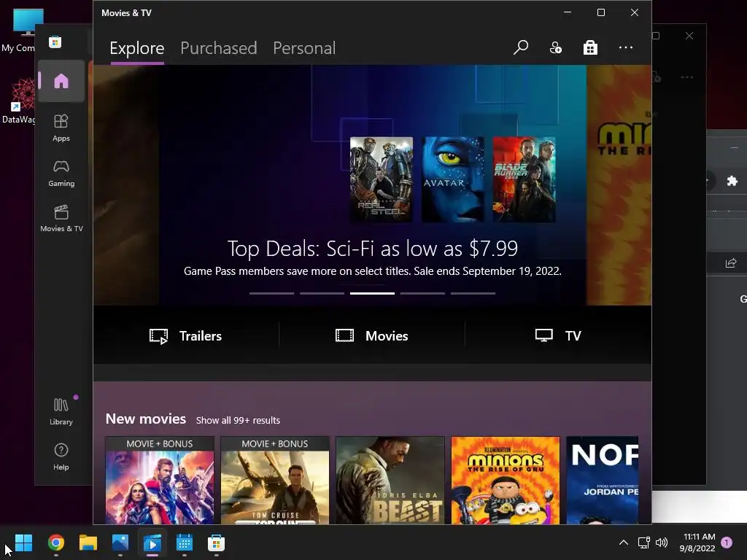Open Apps in the Store sidebar
This screenshot has width=747, height=560.
(x=61, y=128)
